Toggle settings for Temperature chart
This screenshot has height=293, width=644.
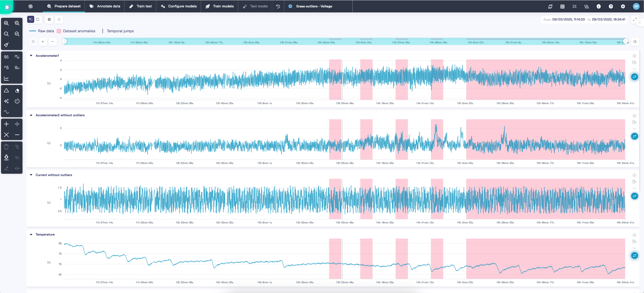pos(634,256)
